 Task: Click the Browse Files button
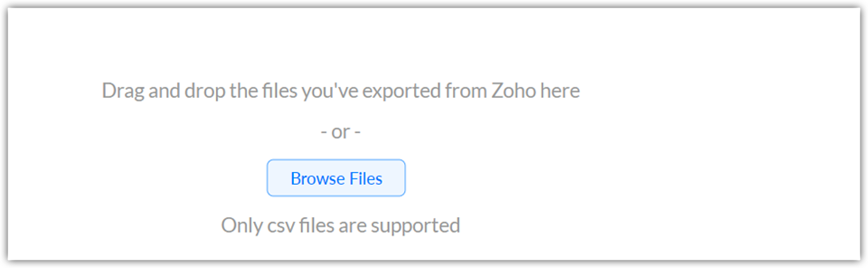click(x=336, y=178)
